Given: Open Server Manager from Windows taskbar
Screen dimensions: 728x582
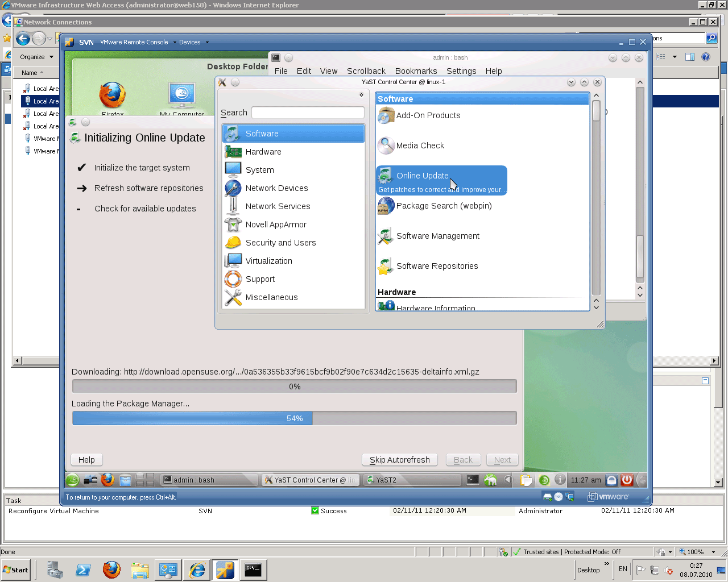Looking at the screenshot, I should pos(55,569).
